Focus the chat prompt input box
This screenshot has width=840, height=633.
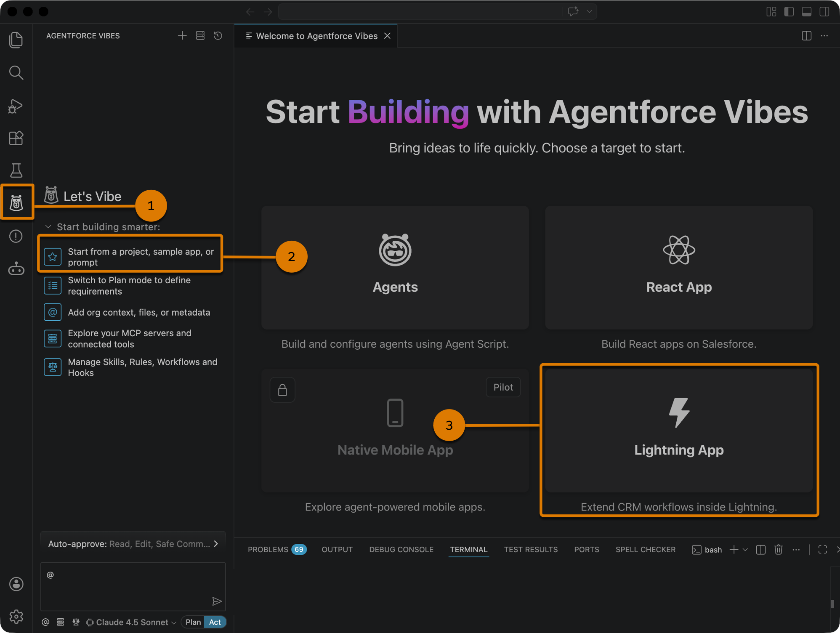[x=133, y=586]
